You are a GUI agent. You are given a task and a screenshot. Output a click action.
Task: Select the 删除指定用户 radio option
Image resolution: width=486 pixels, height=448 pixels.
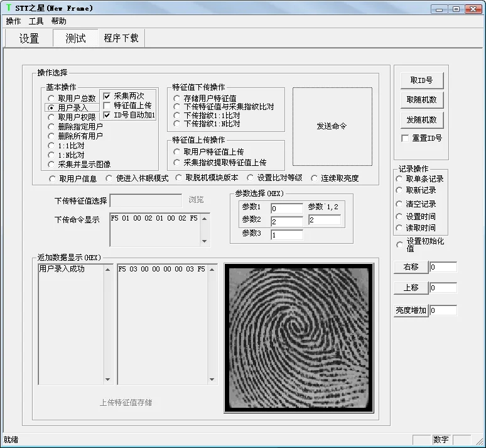click(x=75, y=126)
